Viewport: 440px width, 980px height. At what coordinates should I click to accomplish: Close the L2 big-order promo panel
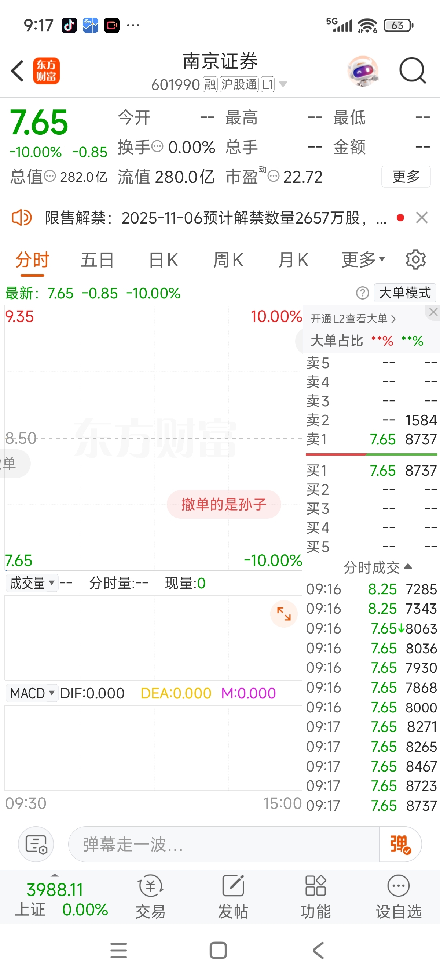pos(433,312)
